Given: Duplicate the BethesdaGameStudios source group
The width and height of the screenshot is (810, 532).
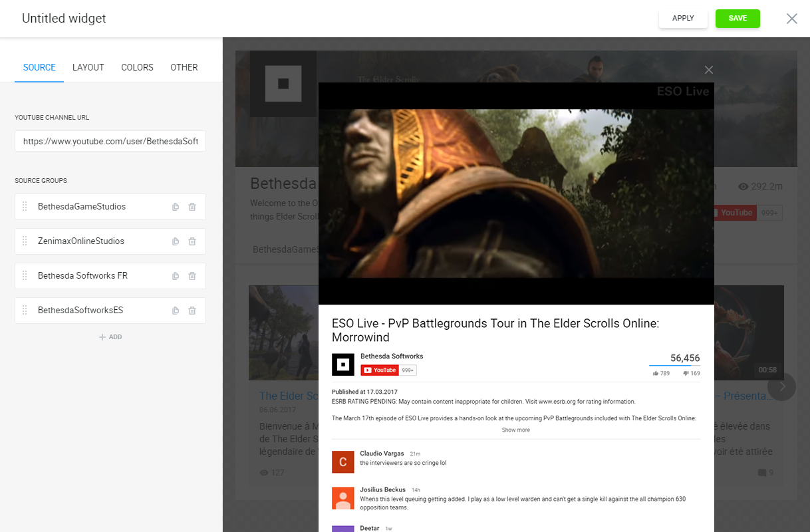Looking at the screenshot, I should coord(176,207).
